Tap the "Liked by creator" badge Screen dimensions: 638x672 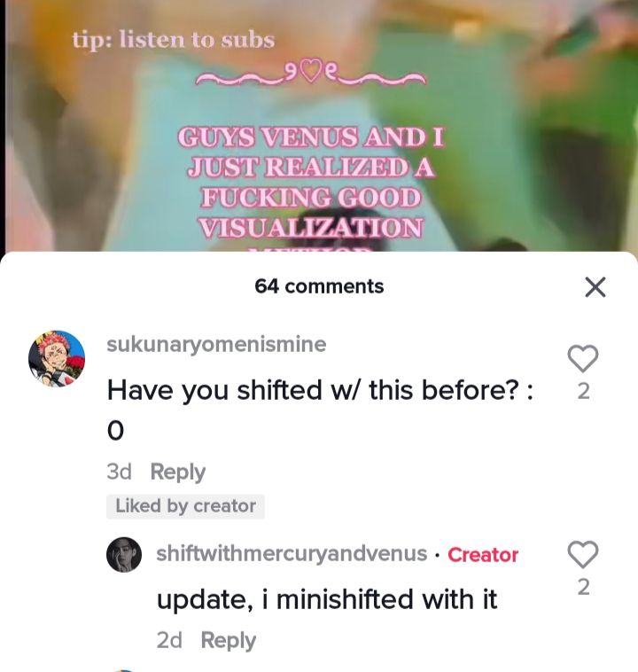coord(185,506)
